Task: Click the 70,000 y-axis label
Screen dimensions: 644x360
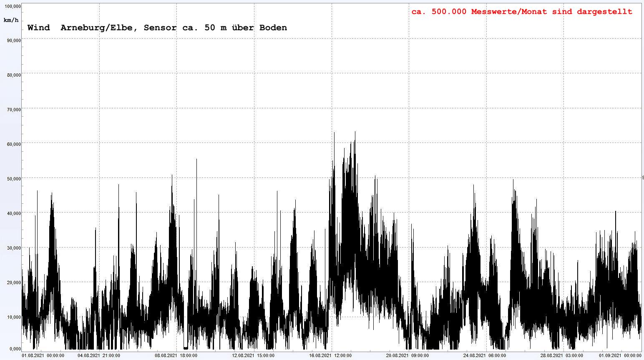Action: (x=14, y=110)
